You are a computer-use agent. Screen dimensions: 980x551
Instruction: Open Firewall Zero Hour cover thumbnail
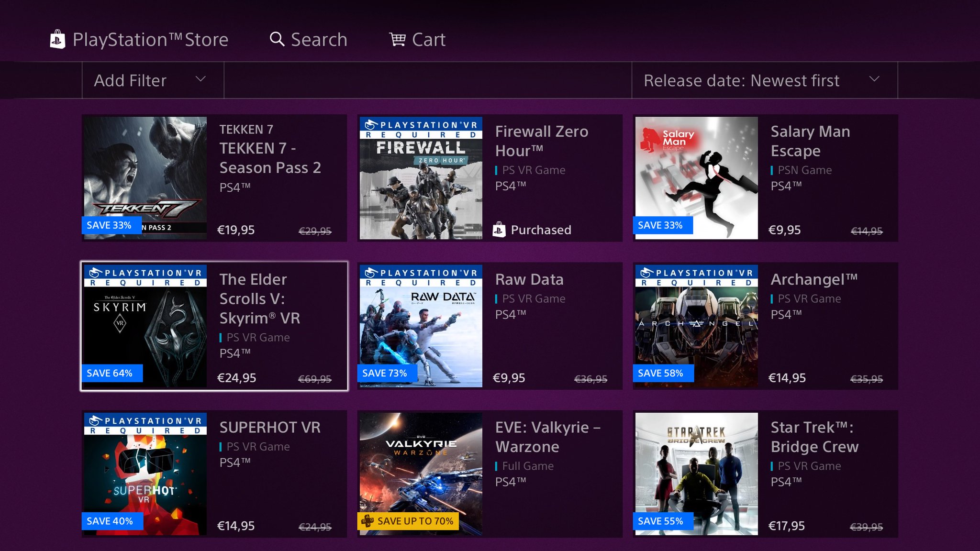[421, 178]
